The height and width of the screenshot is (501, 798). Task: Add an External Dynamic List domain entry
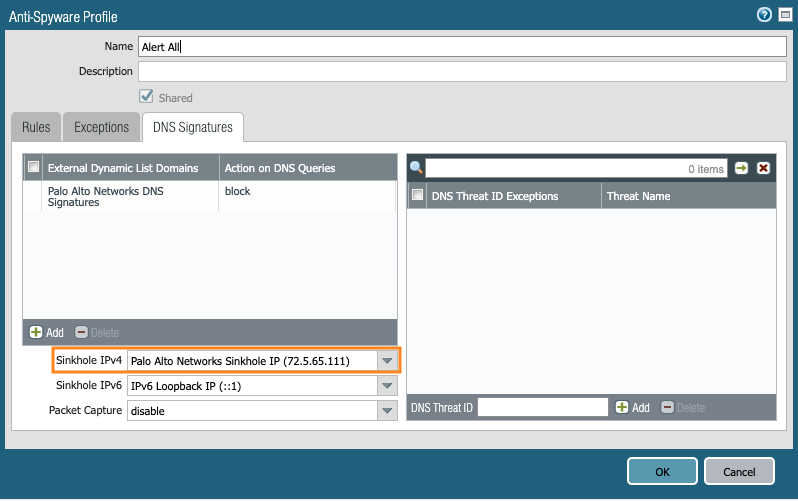46,332
